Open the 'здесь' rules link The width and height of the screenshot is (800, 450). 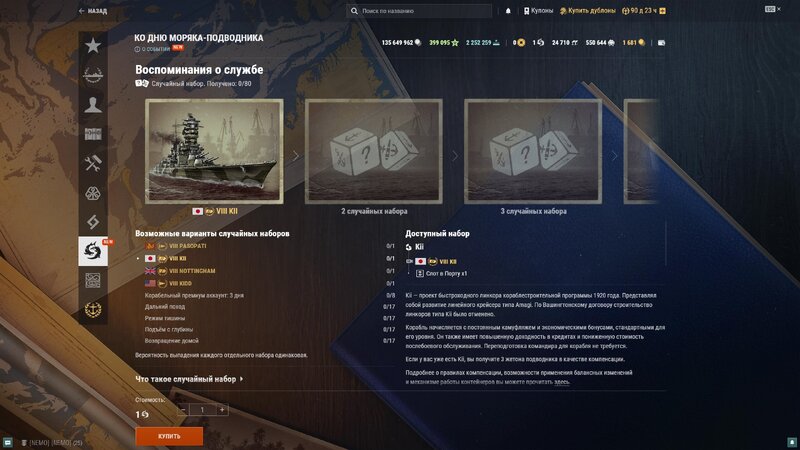click(x=562, y=382)
